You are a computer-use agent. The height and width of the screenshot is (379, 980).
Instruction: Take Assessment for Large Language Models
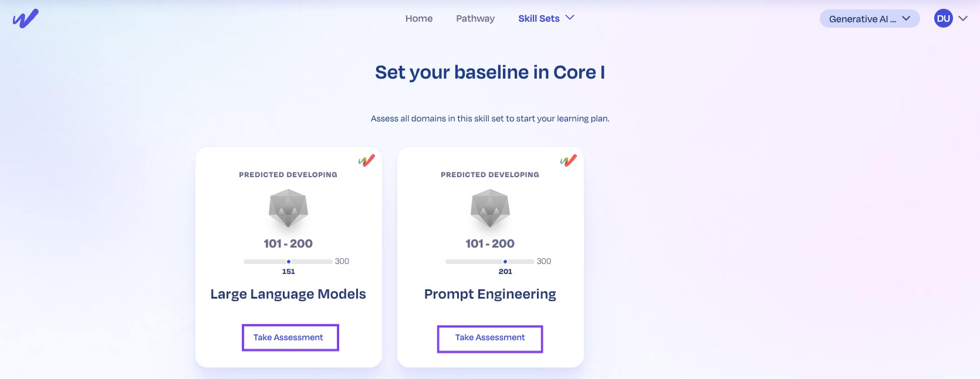(290, 337)
